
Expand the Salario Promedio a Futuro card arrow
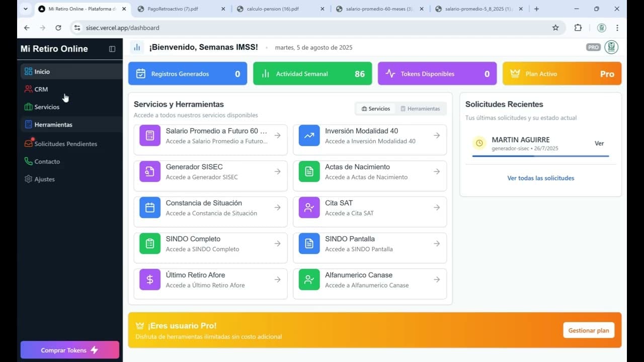point(278,135)
